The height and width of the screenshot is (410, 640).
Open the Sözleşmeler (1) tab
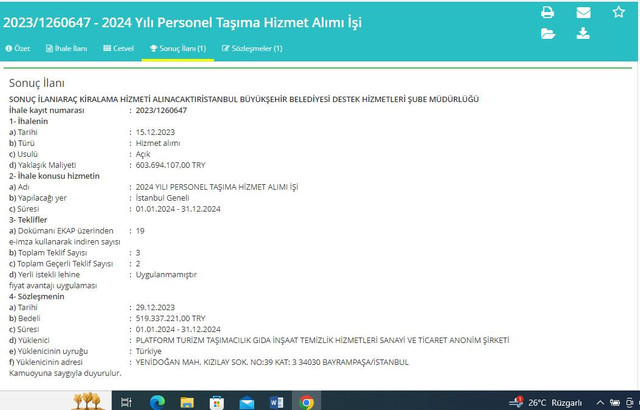(x=252, y=48)
